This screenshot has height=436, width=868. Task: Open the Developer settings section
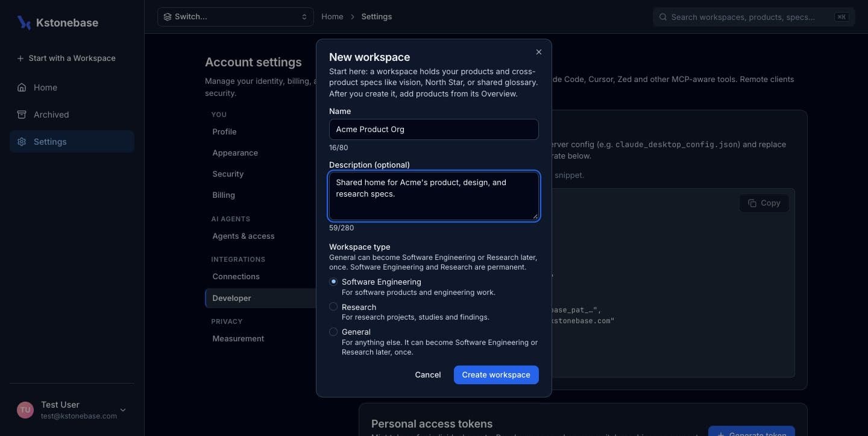[261, 298]
